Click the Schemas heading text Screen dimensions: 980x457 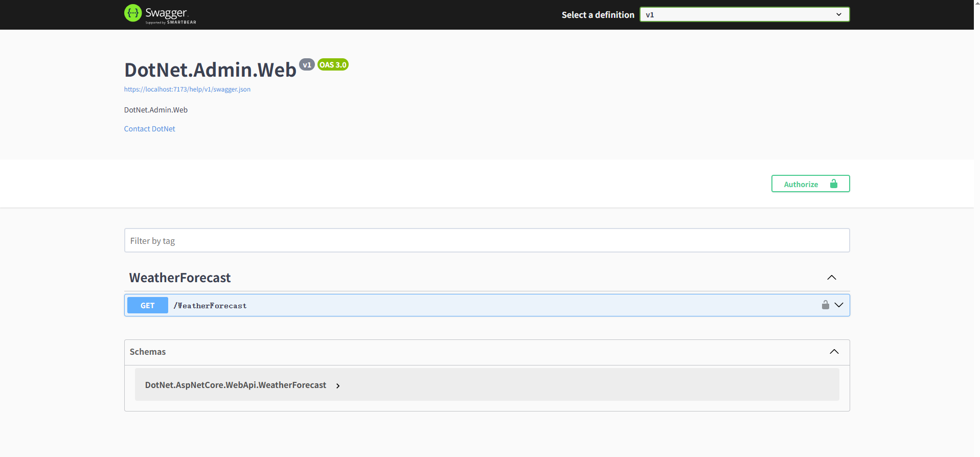pyautogui.click(x=148, y=352)
